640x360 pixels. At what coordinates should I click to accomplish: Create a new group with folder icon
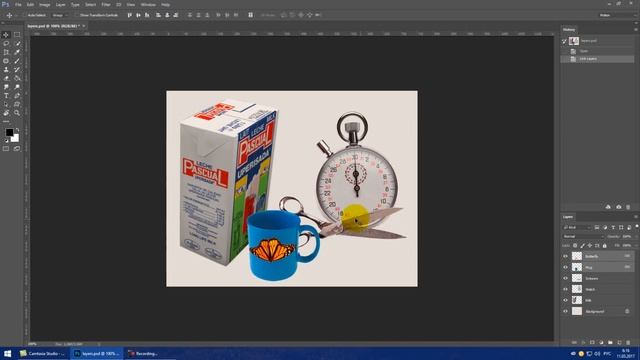610,342
